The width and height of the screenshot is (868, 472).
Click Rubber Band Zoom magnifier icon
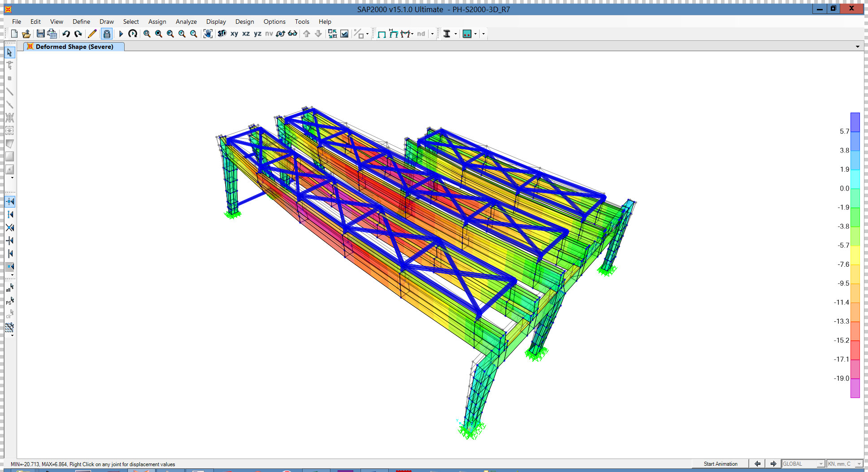pyautogui.click(x=147, y=34)
